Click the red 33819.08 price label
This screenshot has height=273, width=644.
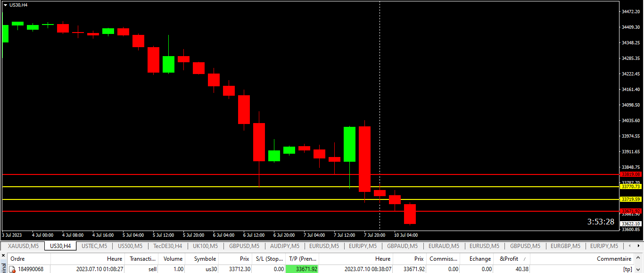tap(631, 174)
